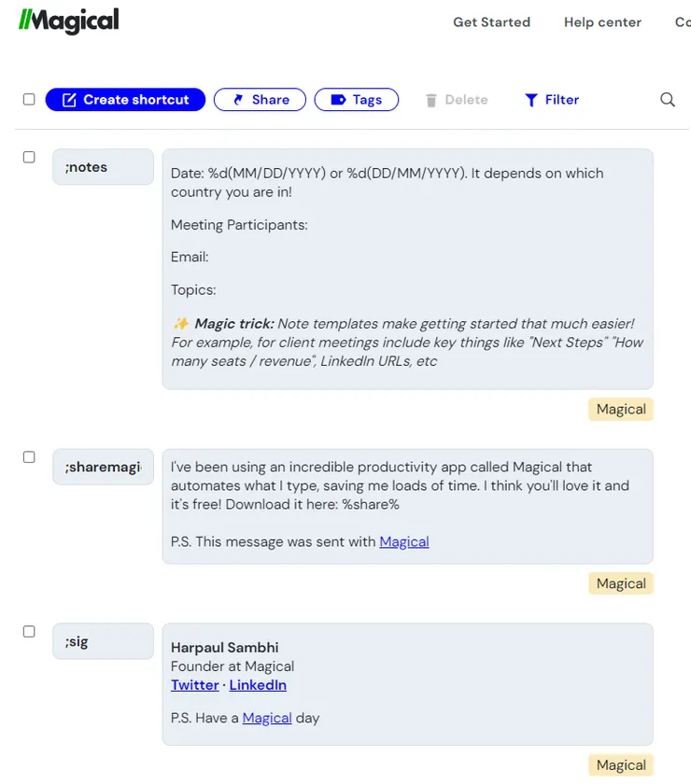Click the Create shortcut button
This screenshot has width=691, height=784.
tap(125, 100)
